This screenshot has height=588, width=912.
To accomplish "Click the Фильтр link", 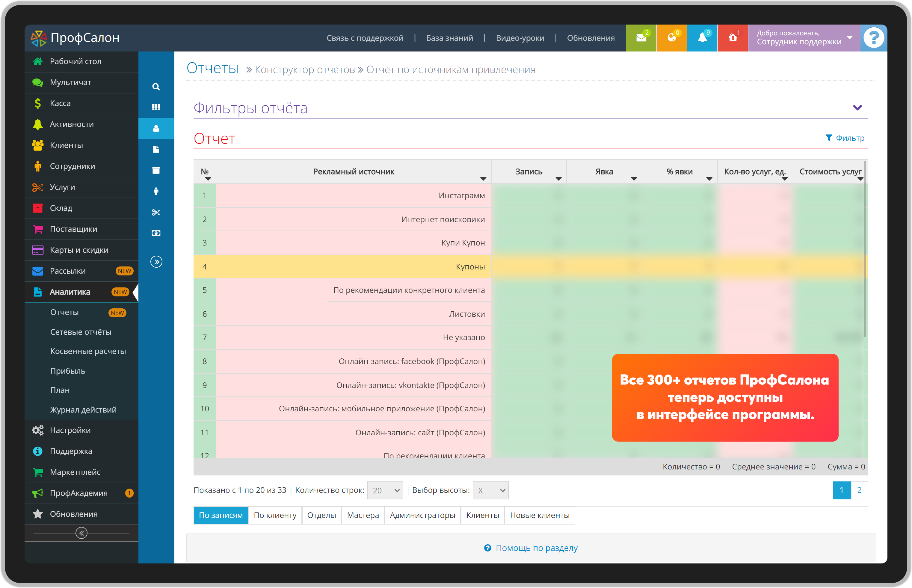I will click(845, 138).
